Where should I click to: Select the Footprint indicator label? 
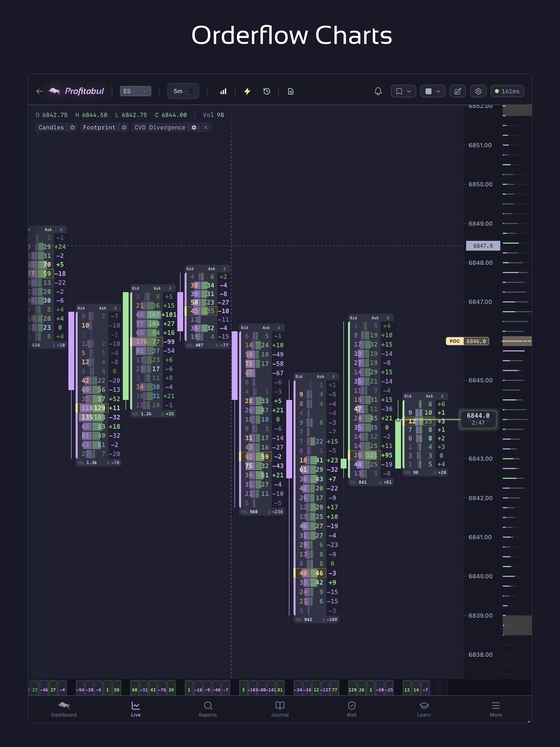tap(99, 127)
